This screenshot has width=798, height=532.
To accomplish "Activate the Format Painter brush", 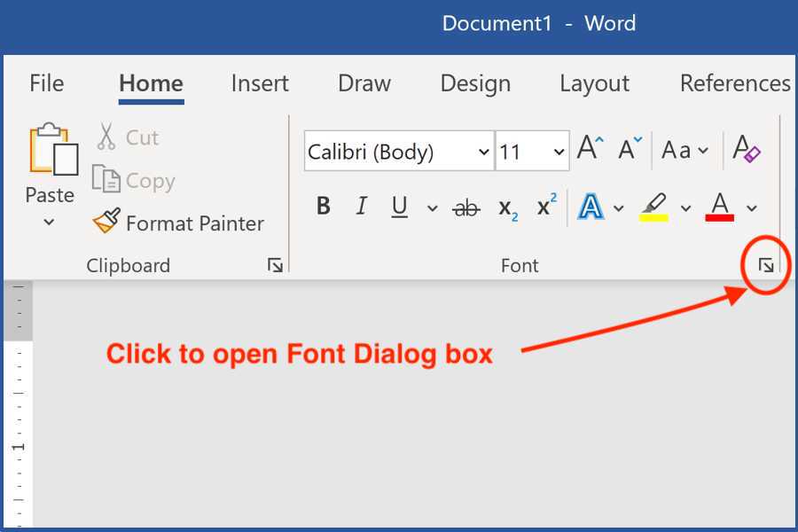I will tap(178, 223).
